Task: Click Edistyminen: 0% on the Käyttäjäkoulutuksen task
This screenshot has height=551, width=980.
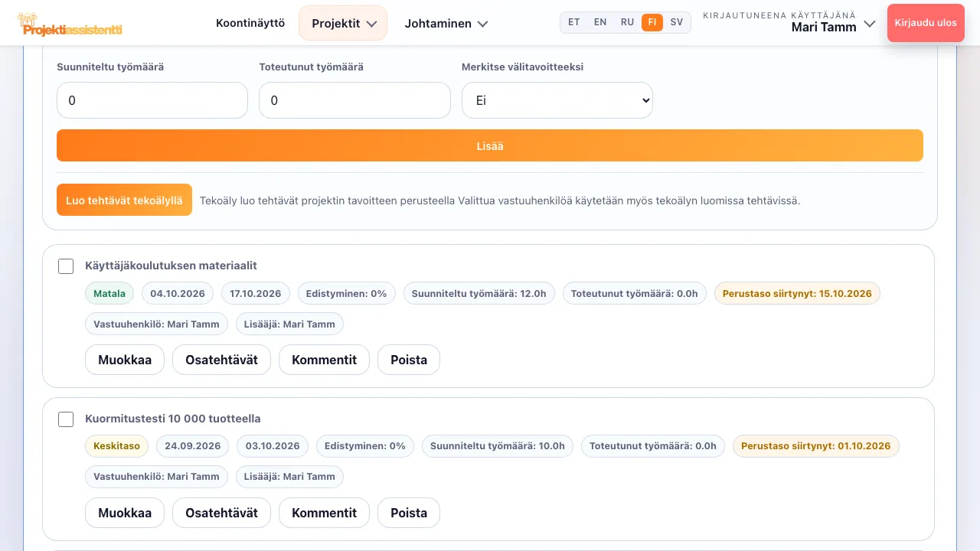Action: point(347,293)
